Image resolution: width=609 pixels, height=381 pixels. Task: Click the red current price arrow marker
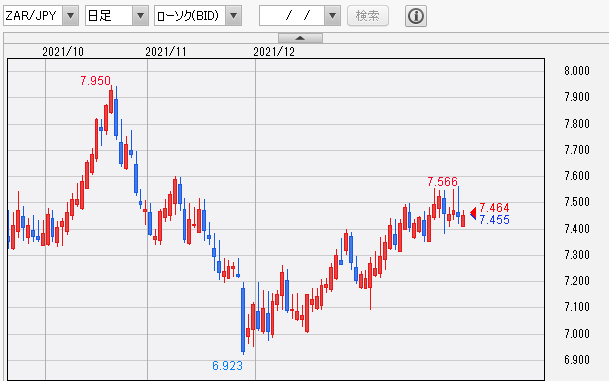point(473,212)
